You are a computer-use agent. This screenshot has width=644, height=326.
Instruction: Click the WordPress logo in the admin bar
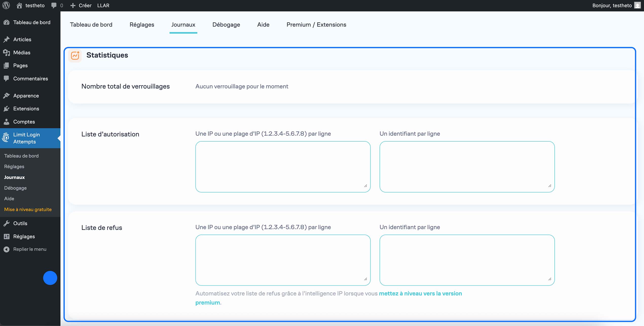coord(6,5)
